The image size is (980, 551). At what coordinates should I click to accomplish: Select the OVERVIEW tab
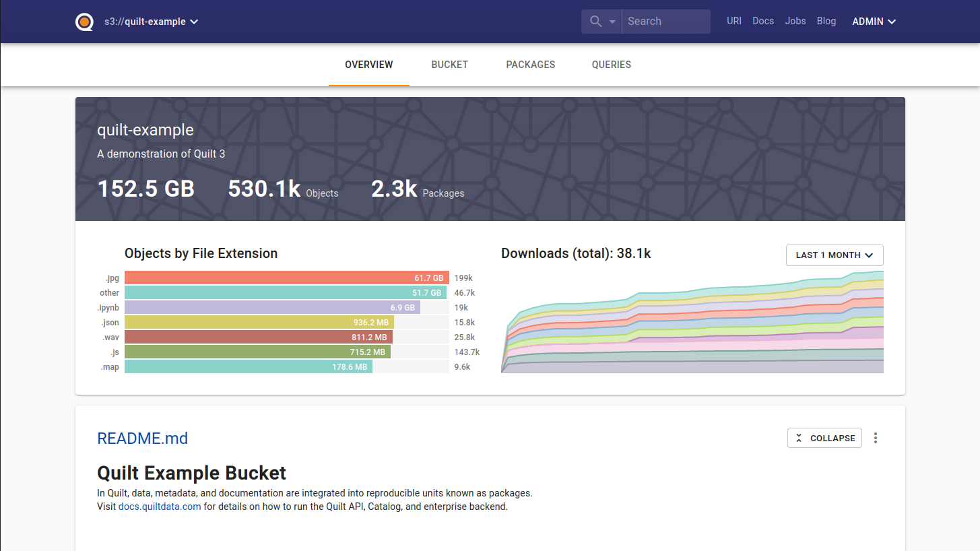tap(369, 65)
